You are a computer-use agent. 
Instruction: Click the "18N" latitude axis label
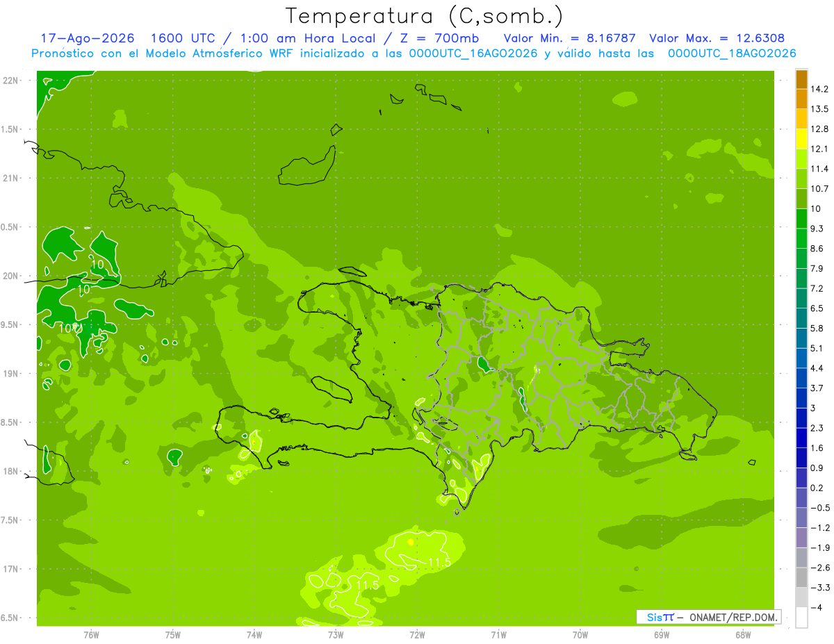[12, 472]
